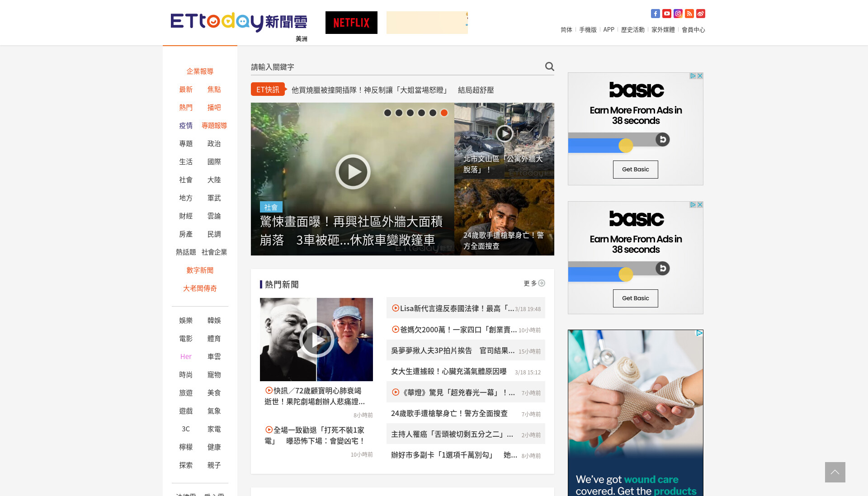Image resolution: width=868 pixels, height=496 pixels.
Task: Click the ETtoday 新聞雲 logo
Action: [x=239, y=22]
